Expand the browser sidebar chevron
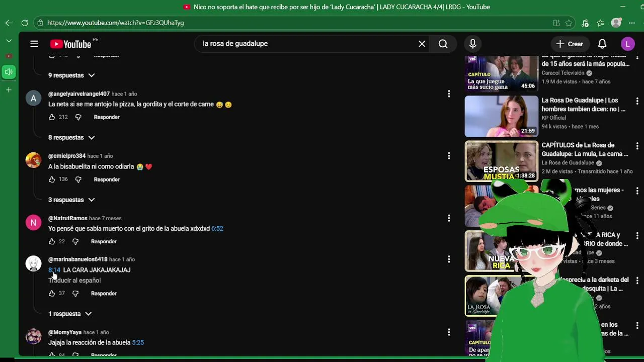 tap(9, 41)
